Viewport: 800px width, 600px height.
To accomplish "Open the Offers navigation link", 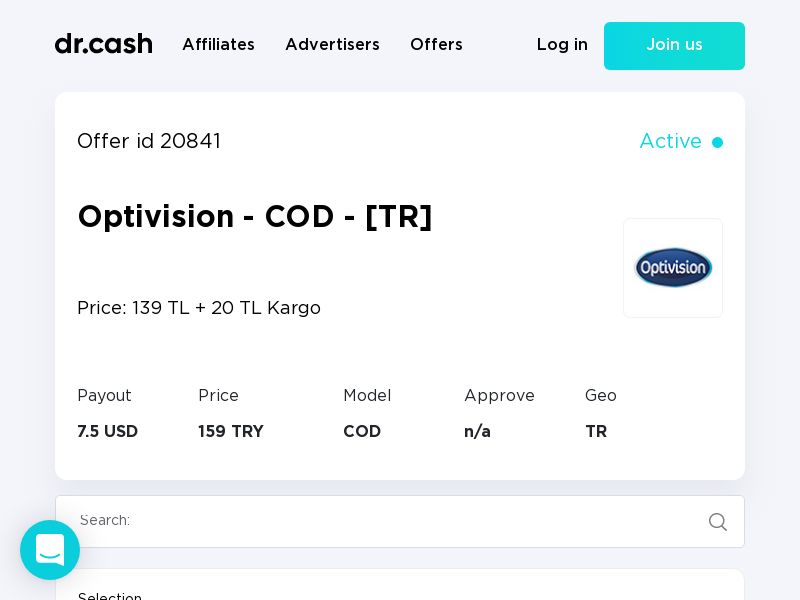I will pyautogui.click(x=436, y=45).
